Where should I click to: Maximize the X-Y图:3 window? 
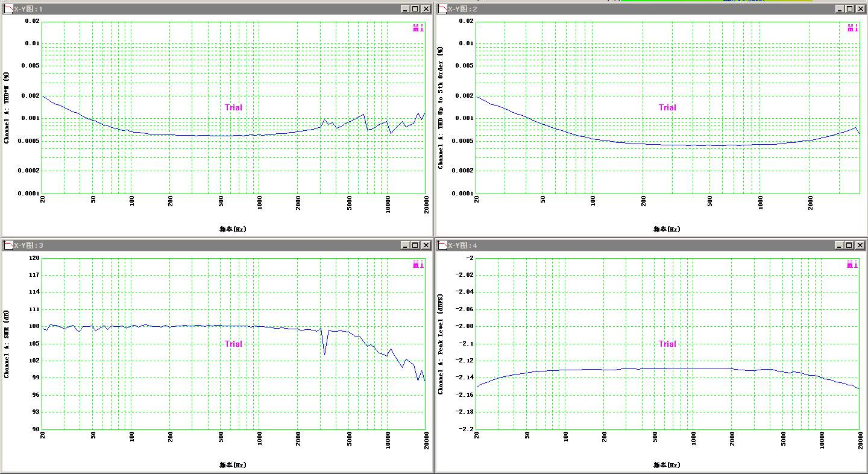pos(415,245)
